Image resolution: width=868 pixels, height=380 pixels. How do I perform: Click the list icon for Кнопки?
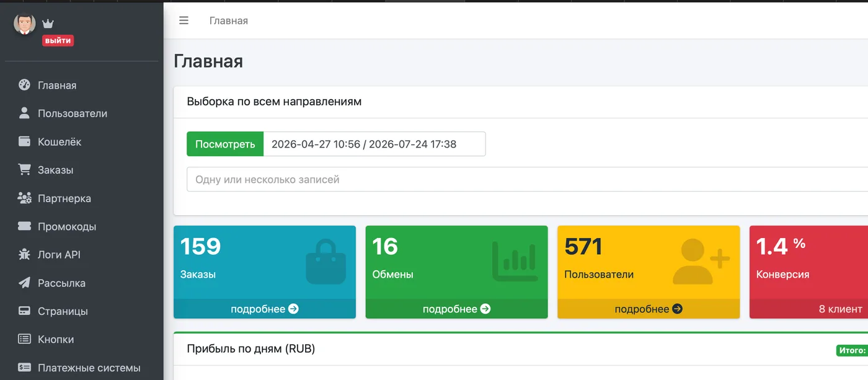click(x=24, y=339)
